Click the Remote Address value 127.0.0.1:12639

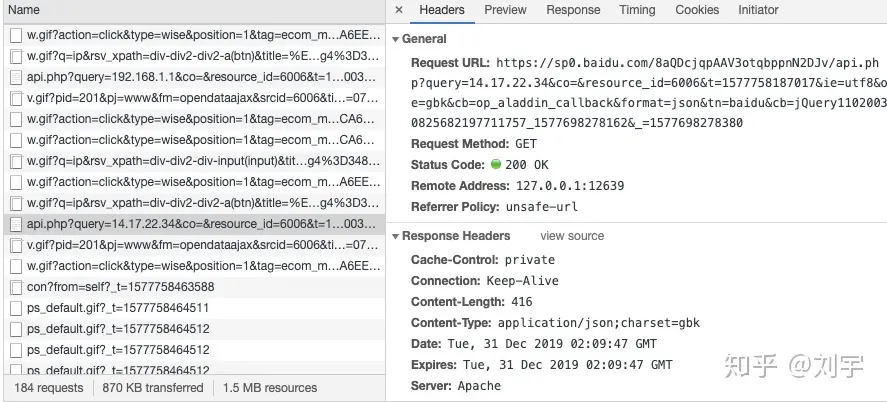570,186
